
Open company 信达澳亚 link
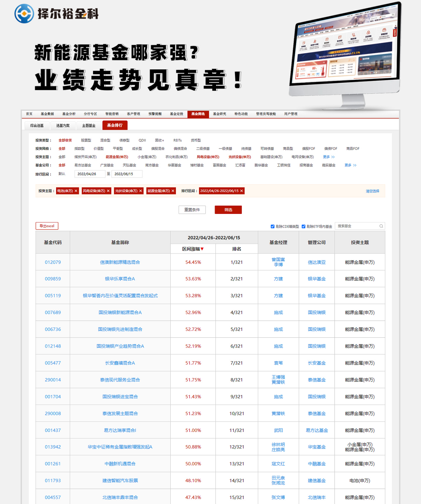pos(317,262)
